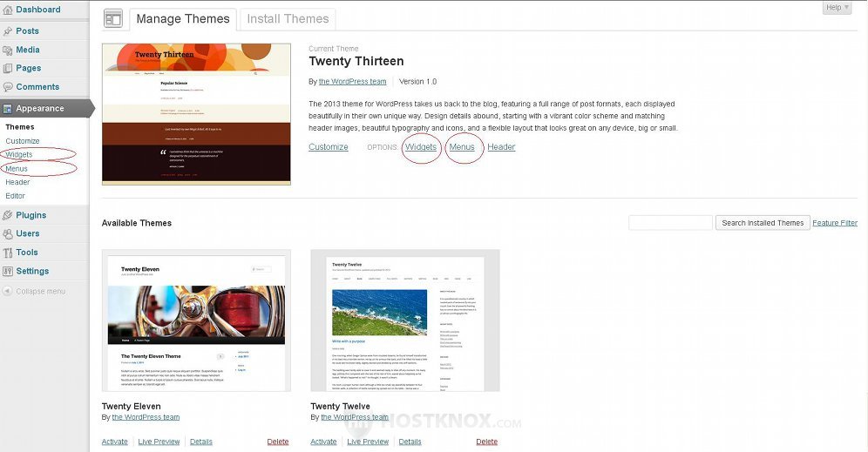Open the Help dropdown
This screenshot has height=452, width=868.
[x=837, y=7]
